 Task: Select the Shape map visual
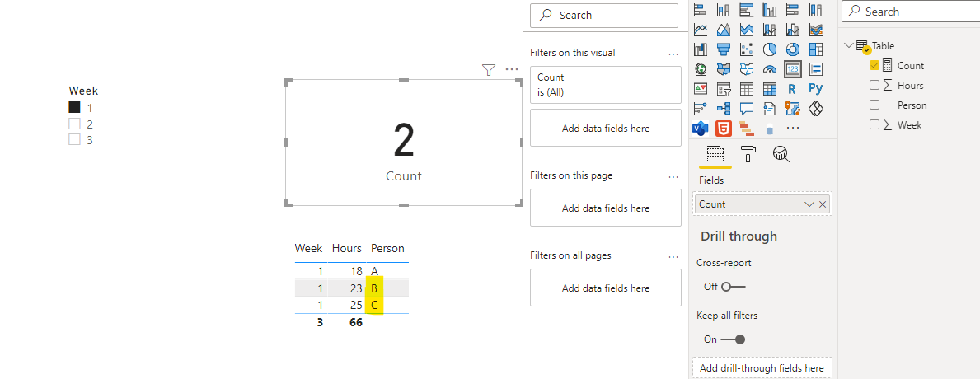tap(746, 68)
